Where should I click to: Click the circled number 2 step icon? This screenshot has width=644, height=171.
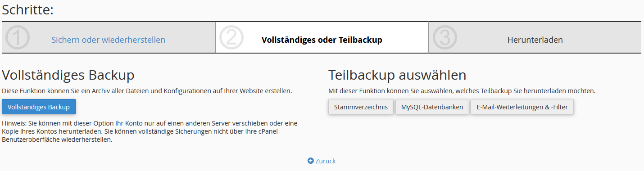click(x=231, y=37)
